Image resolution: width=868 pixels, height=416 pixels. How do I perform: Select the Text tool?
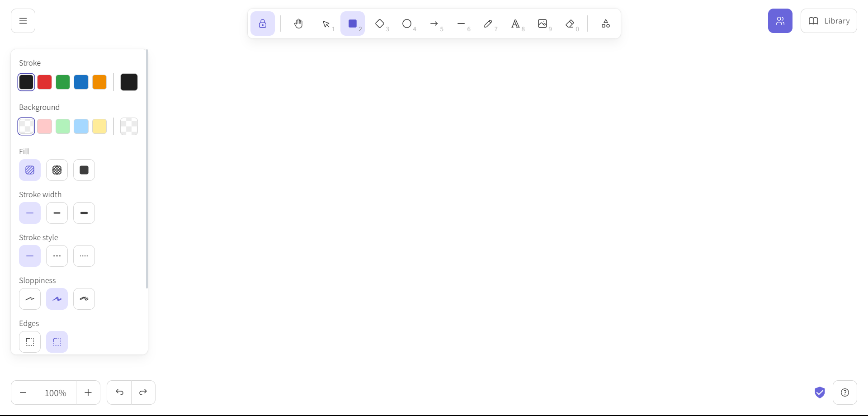coord(515,24)
